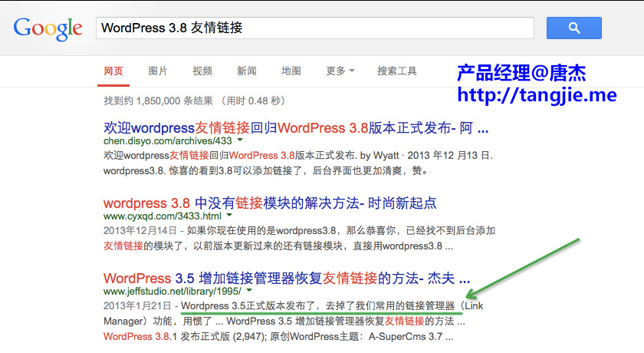Viewport: 644px width, 353px height.
Task: Click the Google logo
Action: point(48,28)
